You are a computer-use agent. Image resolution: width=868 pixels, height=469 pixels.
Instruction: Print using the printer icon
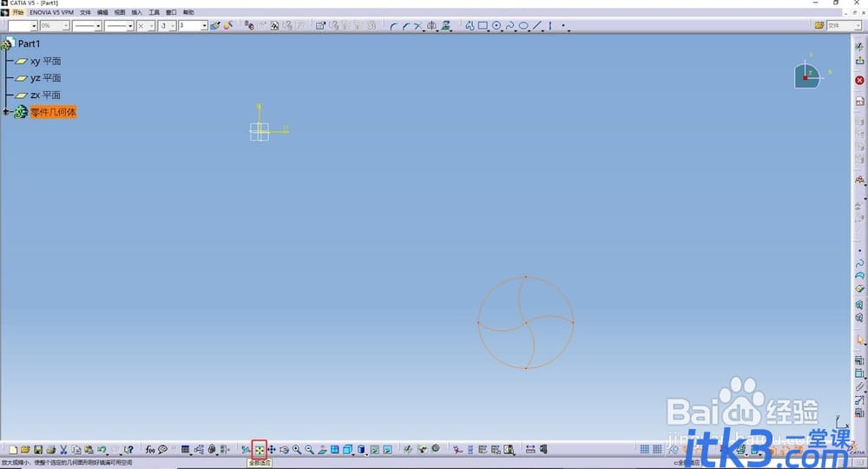click(51, 450)
